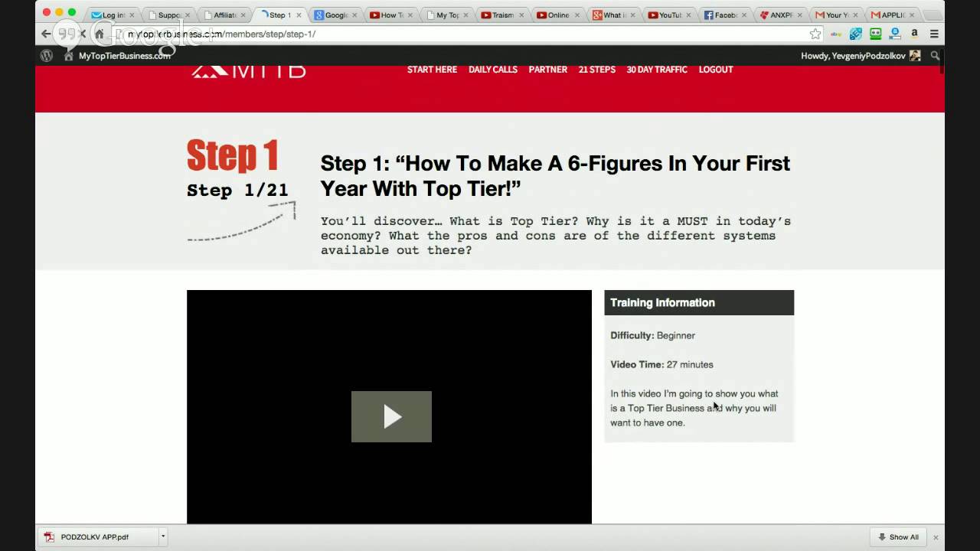Screen dimensions: 980x551
Task: Click the eBay extension icon
Action: coord(836,34)
